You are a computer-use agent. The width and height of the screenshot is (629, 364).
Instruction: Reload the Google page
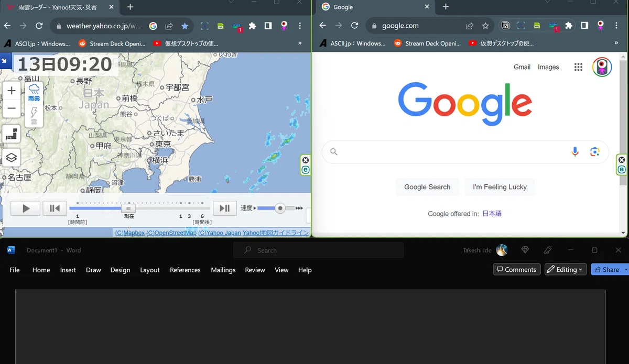coord(354,26)
